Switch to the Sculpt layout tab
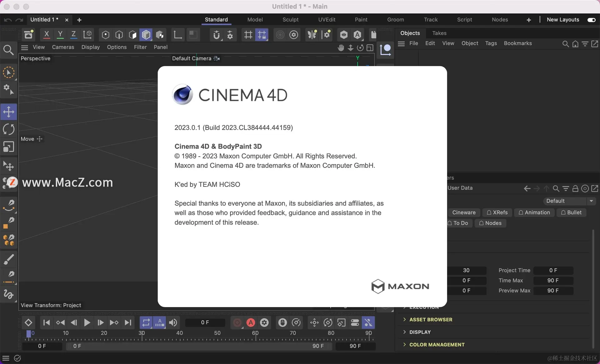The height and width of the screenshot is (364, 600). pos(290,20)
